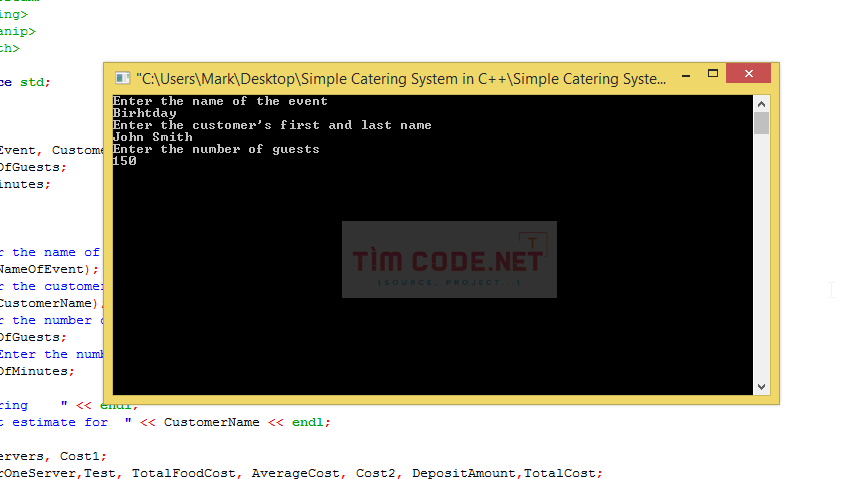This screenshot has width=860, height=479.
Task: Minimize the Simple Catering System console
Action: [x=686, y=75]
